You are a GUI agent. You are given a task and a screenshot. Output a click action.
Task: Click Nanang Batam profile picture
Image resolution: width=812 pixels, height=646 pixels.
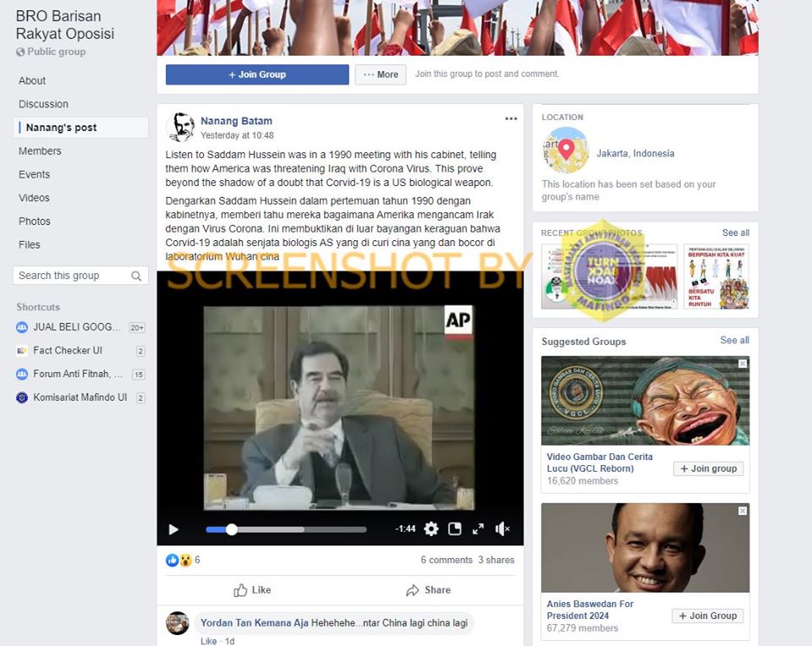(x=180, y=127)
